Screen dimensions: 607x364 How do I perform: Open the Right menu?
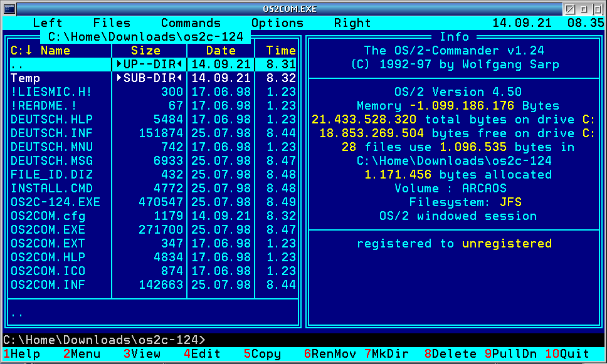pyautogui.click(x=352, y=23)
